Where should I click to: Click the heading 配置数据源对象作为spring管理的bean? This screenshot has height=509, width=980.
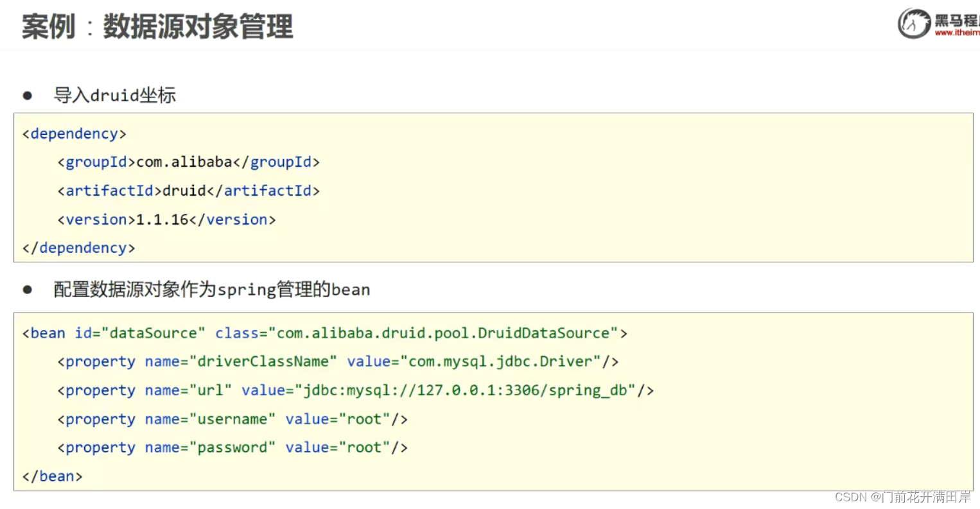(212, 289)
